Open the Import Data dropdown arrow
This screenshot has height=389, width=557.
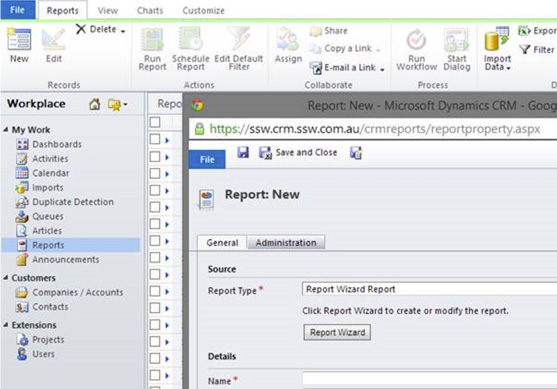(x=508, y=68)
